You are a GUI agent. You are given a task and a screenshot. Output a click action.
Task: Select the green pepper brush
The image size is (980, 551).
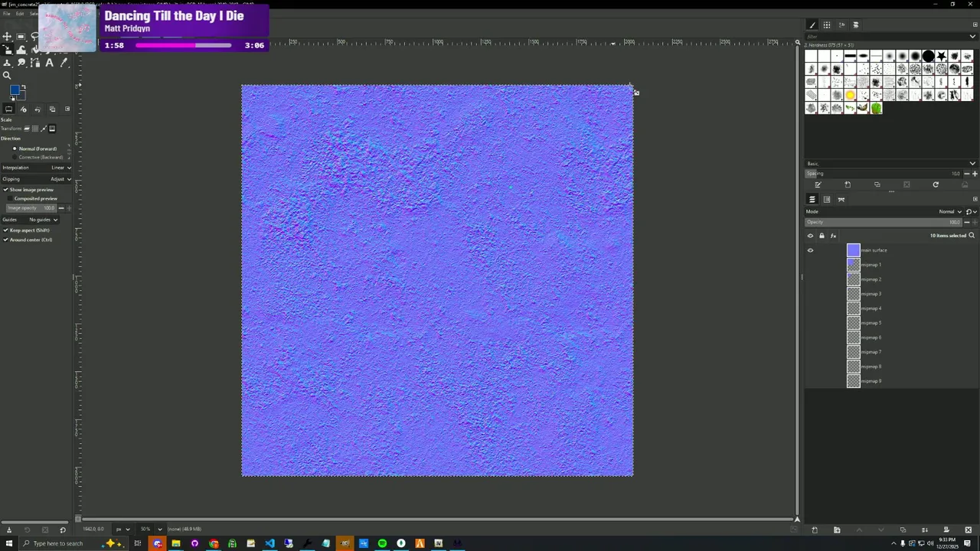point(877,108)
